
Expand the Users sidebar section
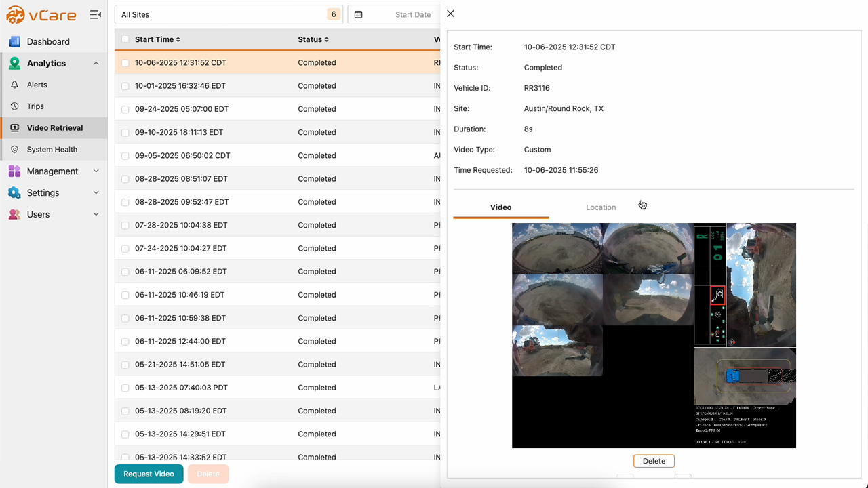pyautogui.click(x=96, y=214)
